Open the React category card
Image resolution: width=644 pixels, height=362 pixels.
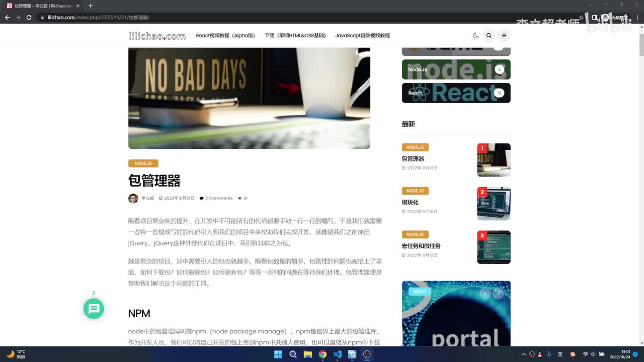[x=456, y=93]
